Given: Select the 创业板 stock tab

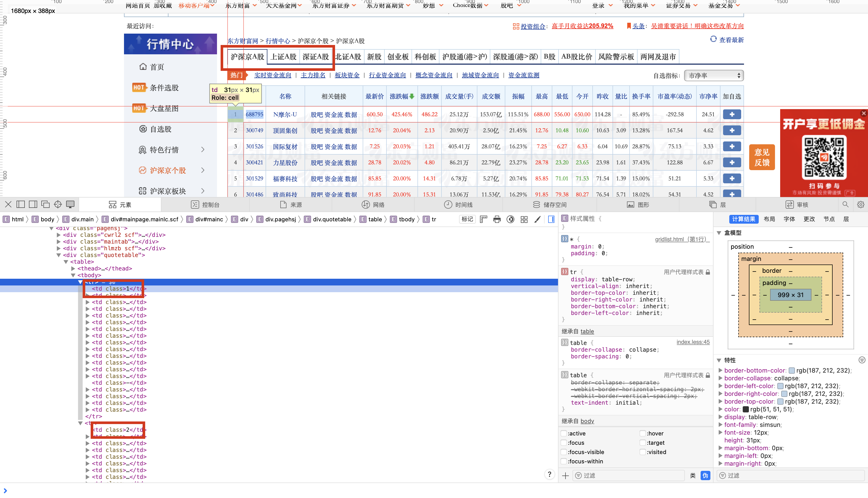Looking at the screenshot, I should coord(398,57).
